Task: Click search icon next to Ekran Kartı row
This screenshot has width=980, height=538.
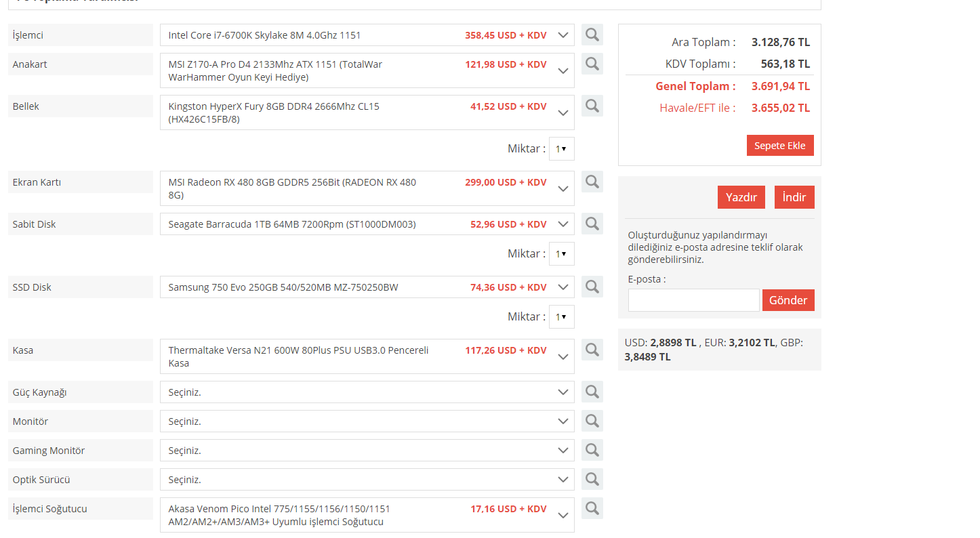Action: click(x=592, y=182)
